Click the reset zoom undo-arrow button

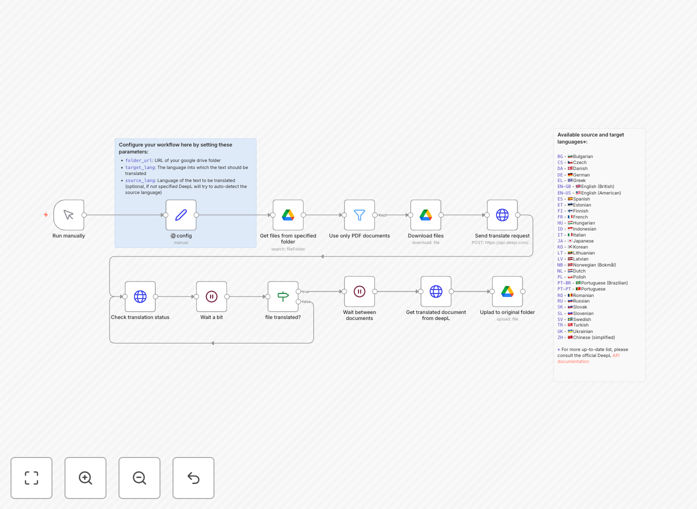(193, 478)
